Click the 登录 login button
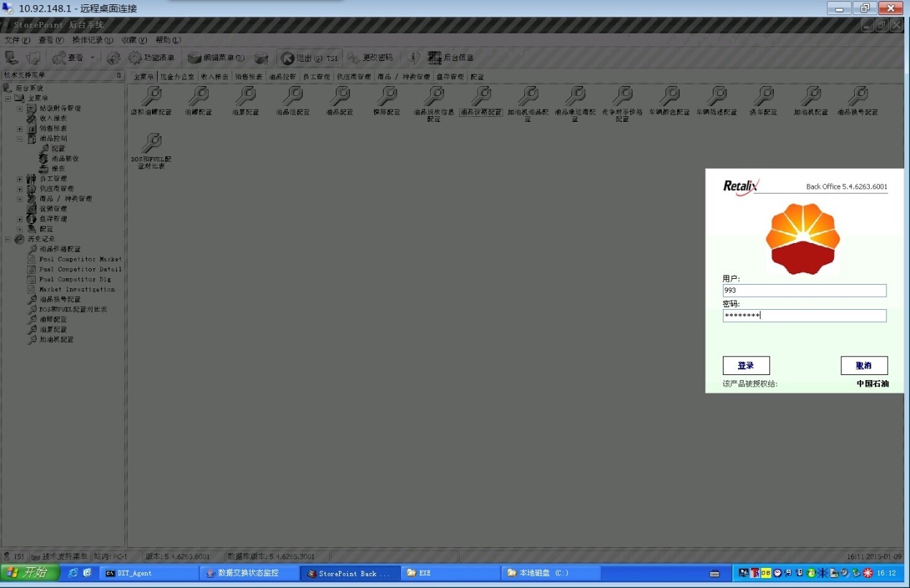The height and width of the screenshot is (588, 910). 746,366
